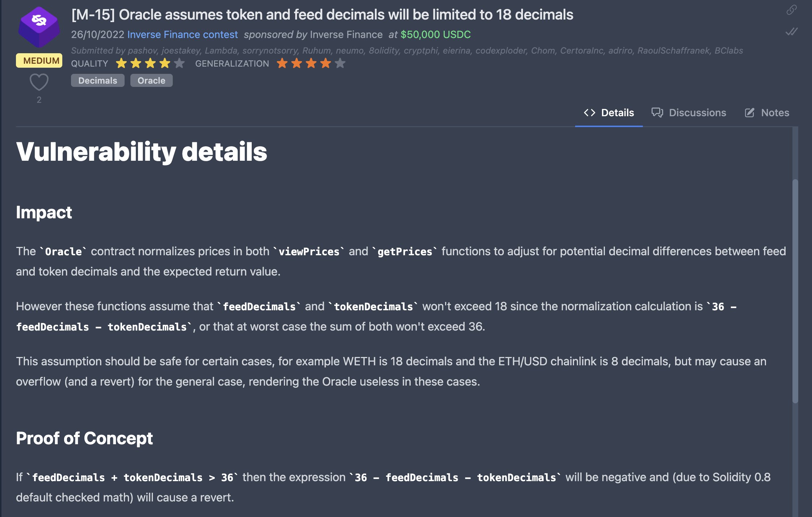Image resolution: width=812 pixels, height=517 pixels.
Task: Set quality rating to five stars
Action: tap(179, 63)
